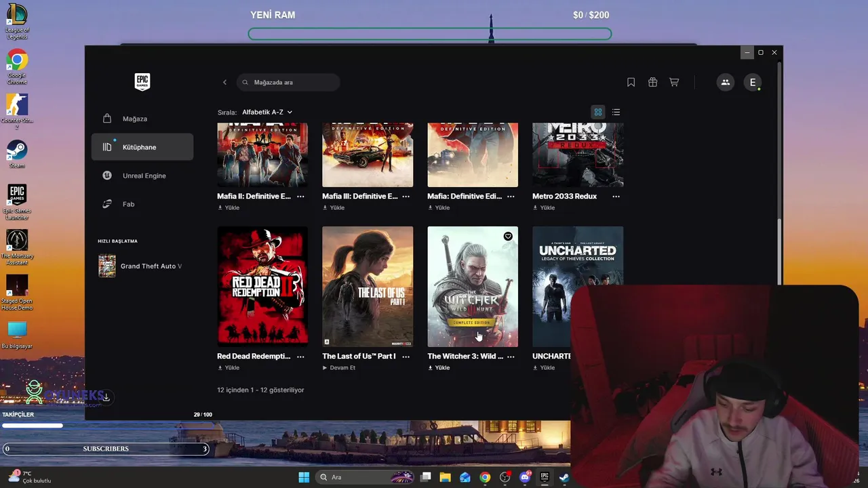Viewport: 868px width, 488px height.
Task: Open Task View on the taskbar
Action: click(x=426, y=477)
